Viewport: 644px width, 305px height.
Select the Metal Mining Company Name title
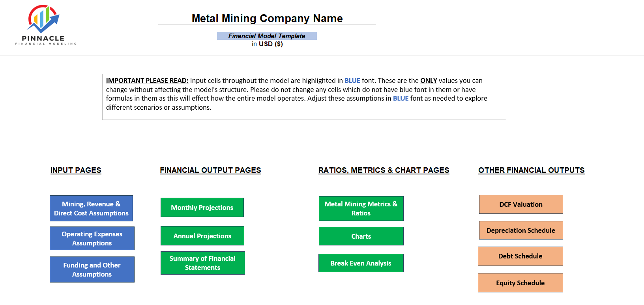coord(267,18)
